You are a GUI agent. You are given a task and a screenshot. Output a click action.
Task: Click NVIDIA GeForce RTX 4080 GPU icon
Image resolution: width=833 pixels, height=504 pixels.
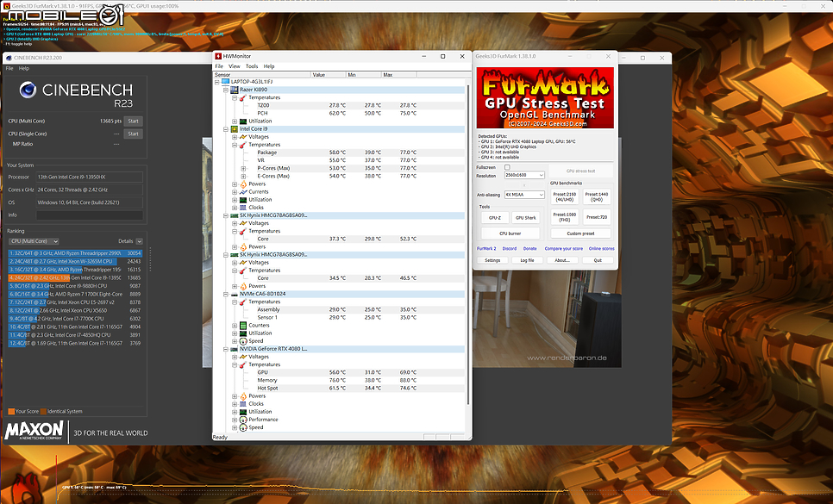pyautogui.click(x=234, y=349)
